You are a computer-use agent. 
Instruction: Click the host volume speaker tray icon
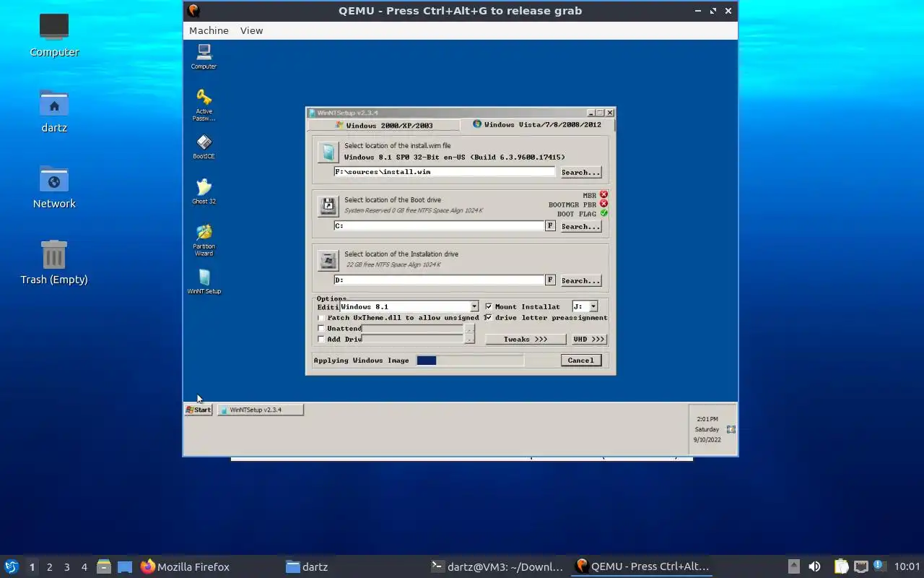814,566
